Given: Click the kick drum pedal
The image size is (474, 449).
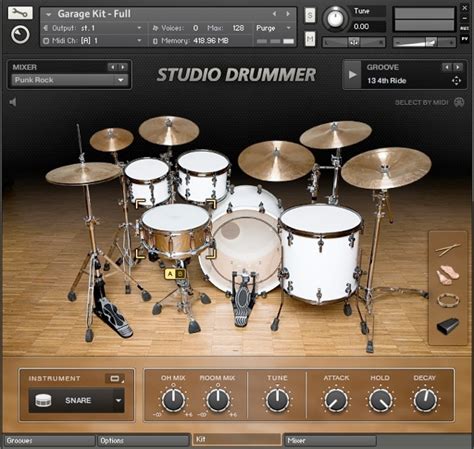Looking at the screenshot, I should pos(243,298).
